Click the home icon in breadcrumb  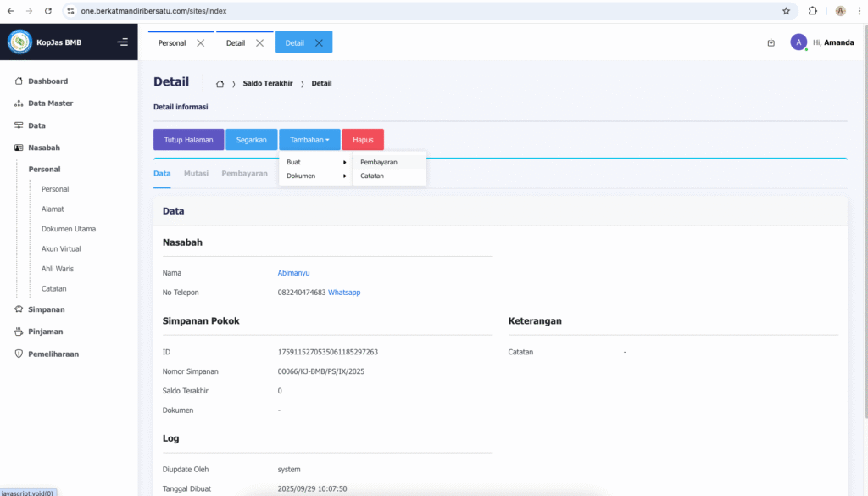point(220,83)
